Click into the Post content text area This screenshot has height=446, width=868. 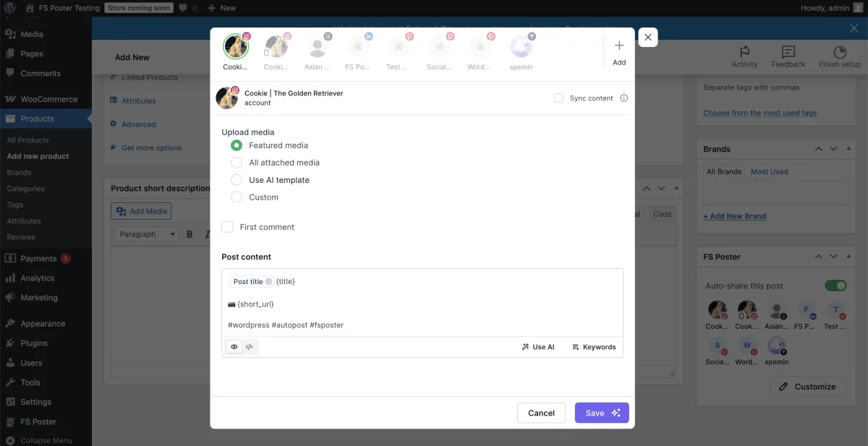coord(422,303)
